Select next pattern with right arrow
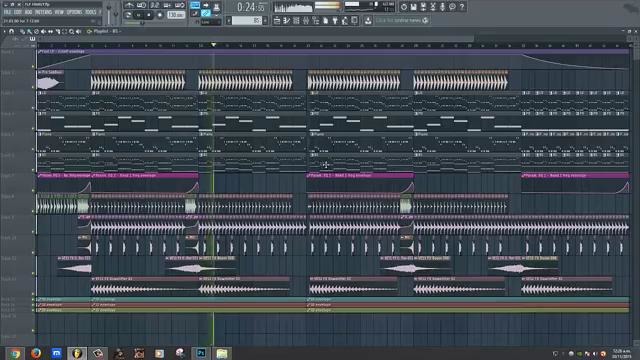The height and width of the screenshot is (360, 640). (265, 20)
